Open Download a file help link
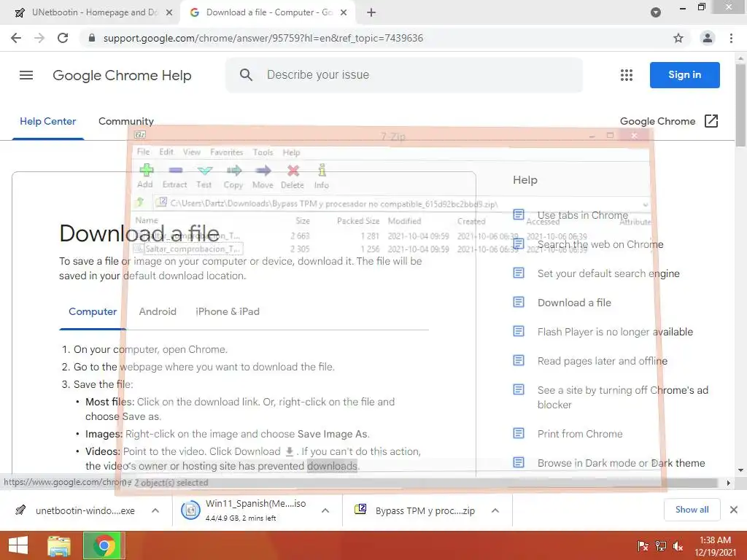The height and width of the screenshot is (560, 747). tap(574, 303)
